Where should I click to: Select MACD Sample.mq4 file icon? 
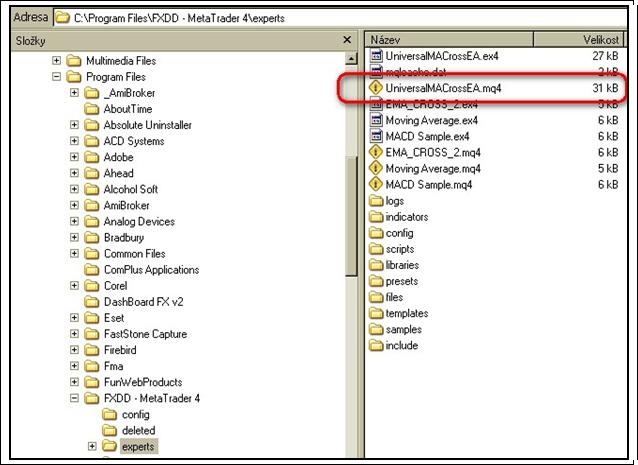point(375,184)
